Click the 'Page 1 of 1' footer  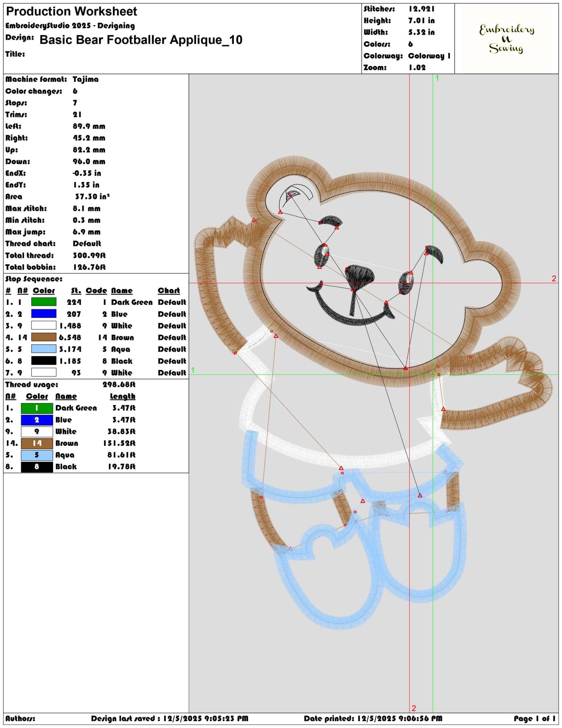534,718
